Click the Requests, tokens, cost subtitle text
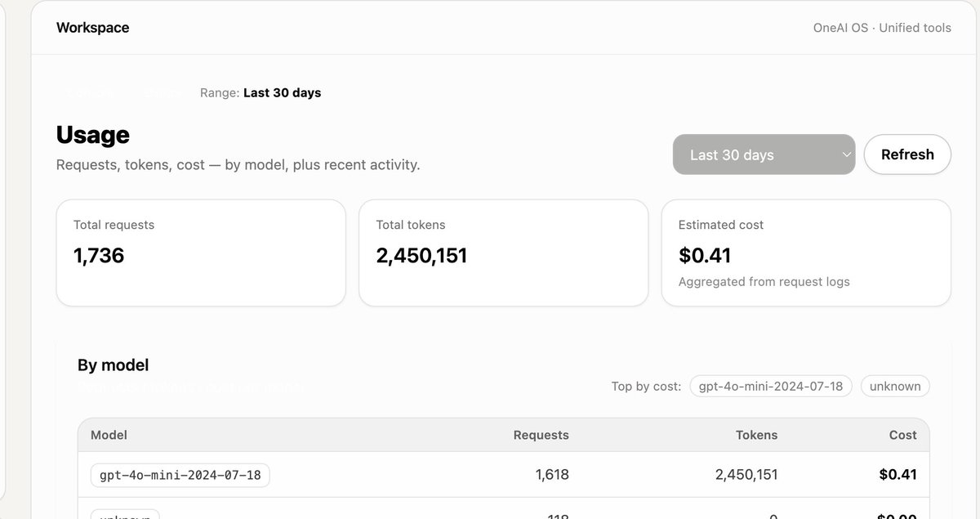The width and height of the screenshot is (980, 519). 238,165
